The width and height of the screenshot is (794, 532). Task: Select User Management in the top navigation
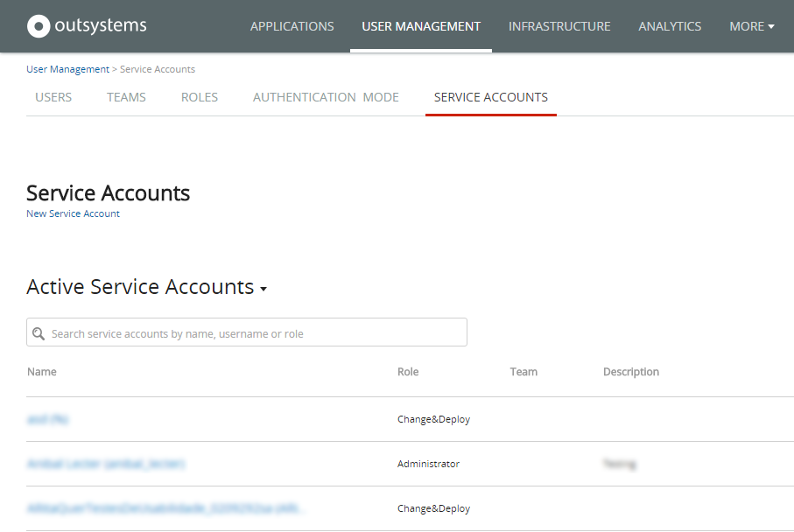click(x=421, y=26)
